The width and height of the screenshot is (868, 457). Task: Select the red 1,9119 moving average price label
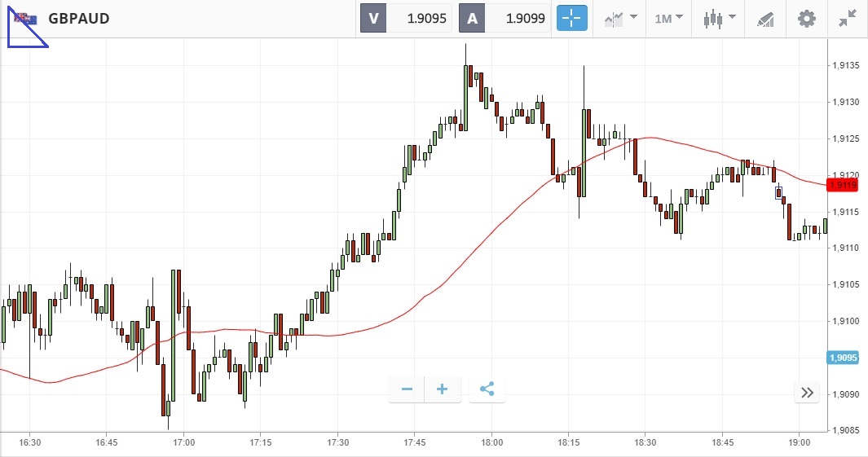[x=842, y=185]
